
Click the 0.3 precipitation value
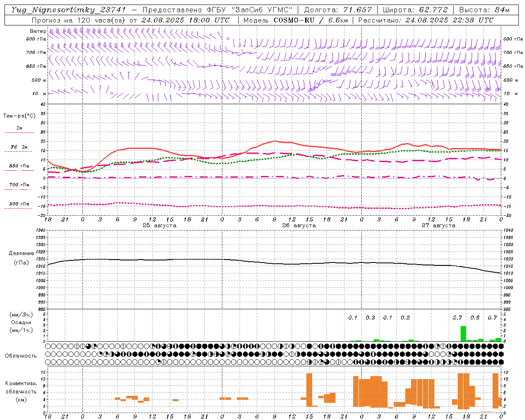coord(370,318)
